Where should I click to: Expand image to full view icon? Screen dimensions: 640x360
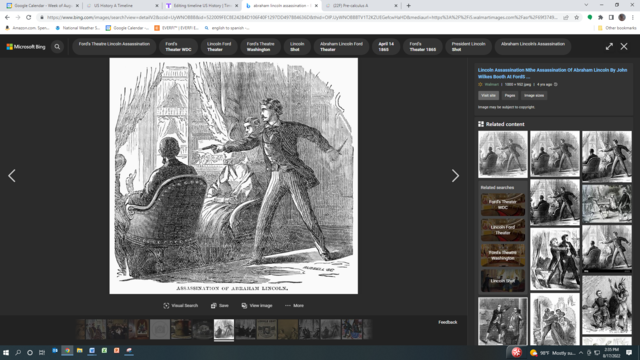[609, 47]
